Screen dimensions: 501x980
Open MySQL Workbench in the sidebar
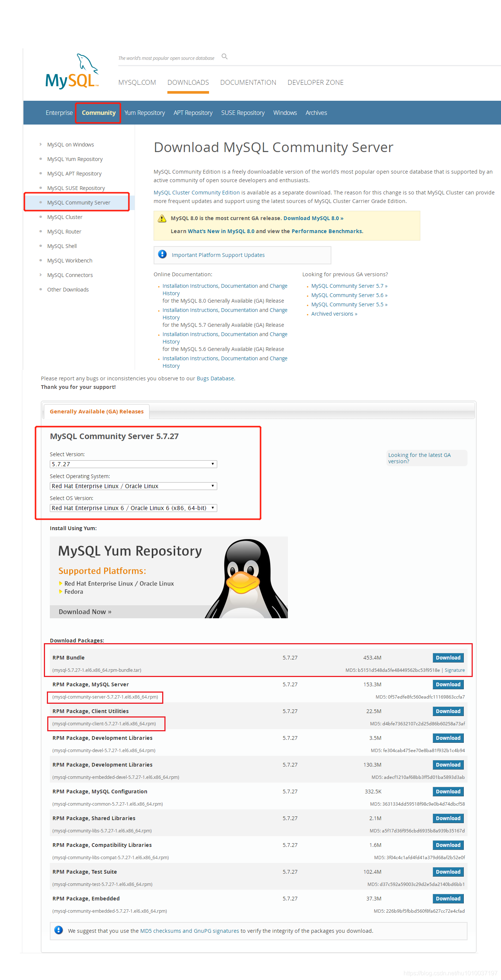pos(70,261)
